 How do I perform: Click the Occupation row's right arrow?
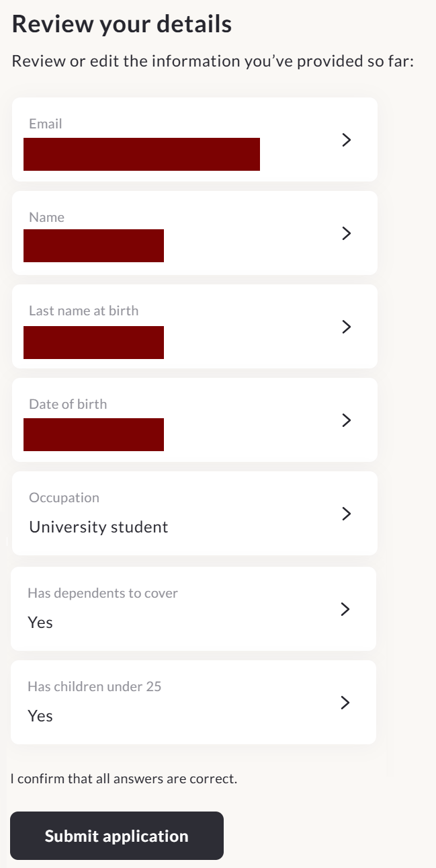coord(347,514)
